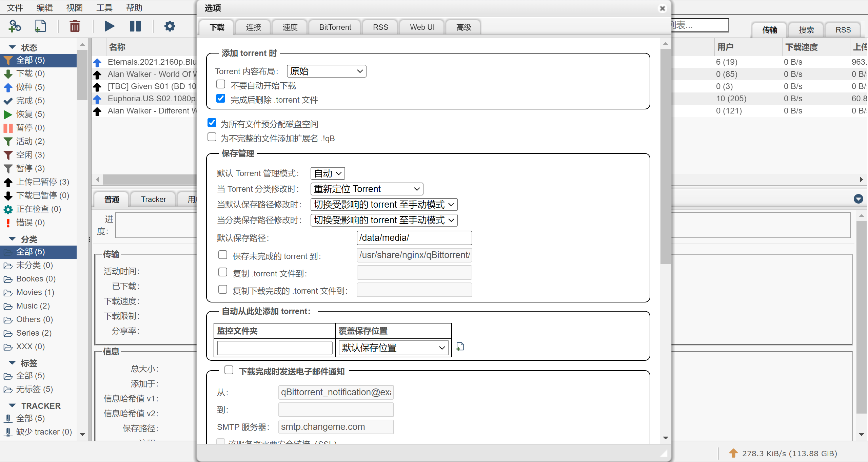
Task: Click the copy icon beside watched folders table
Action: point(460,346)
